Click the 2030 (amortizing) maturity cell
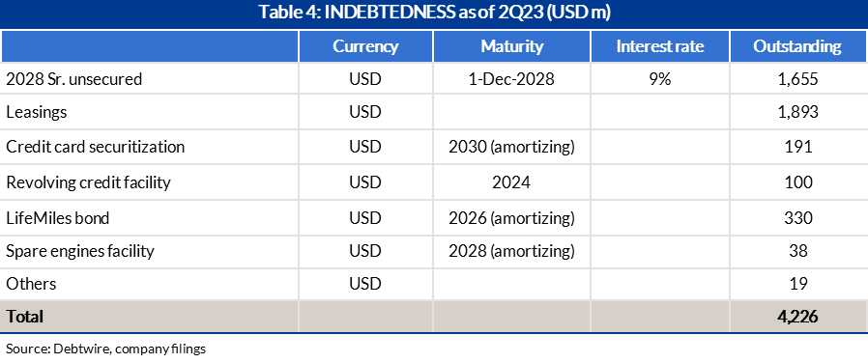This screenshot has width=868, height=363. 511,147
